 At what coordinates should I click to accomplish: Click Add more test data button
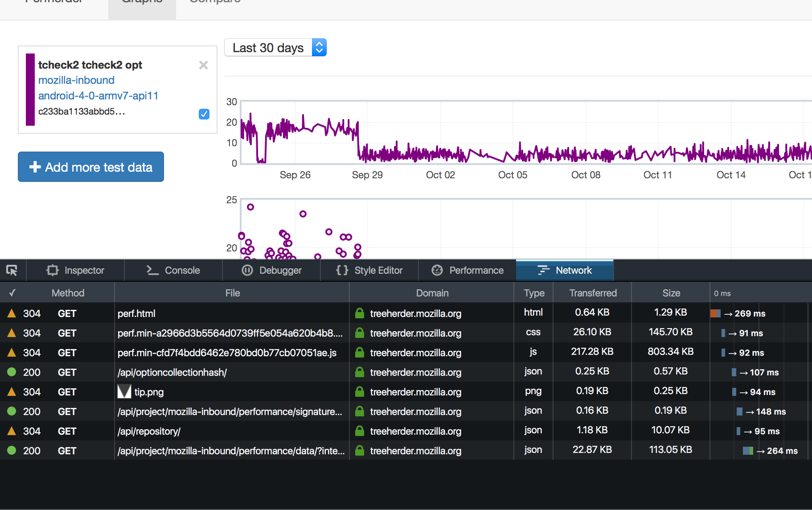(x=91, y=167)
